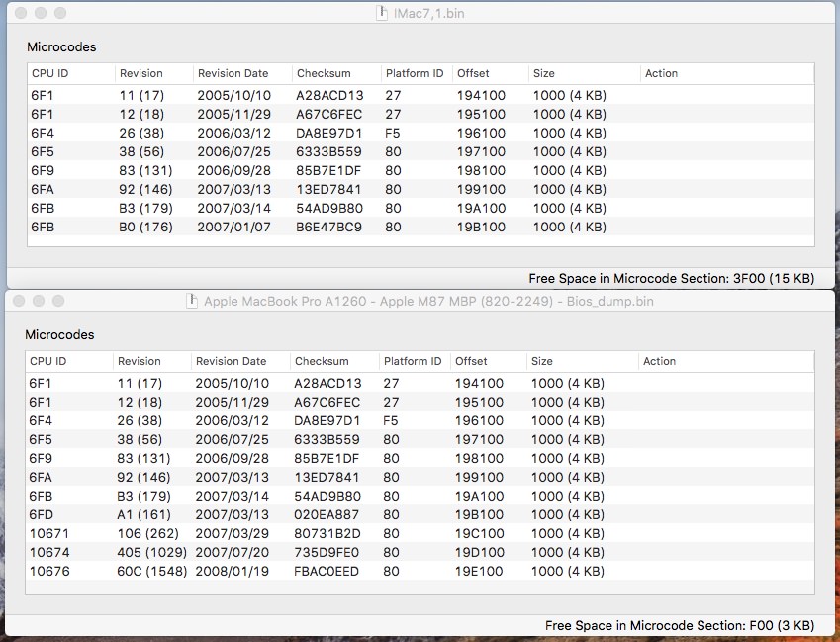Image resolution: width=840 pixels, height=642 pixels.
Task: Click Size column header in IMac7,1.bin window
Action: (585, 73)
